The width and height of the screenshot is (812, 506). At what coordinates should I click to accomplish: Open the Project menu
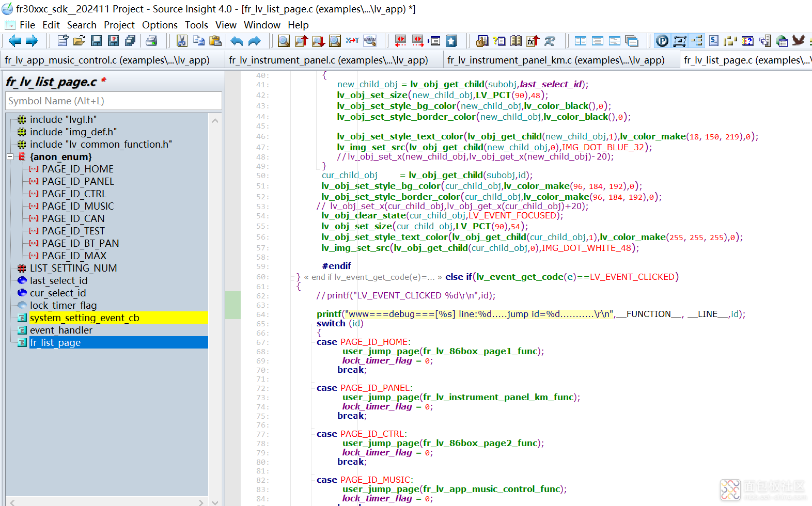[119, 25]
